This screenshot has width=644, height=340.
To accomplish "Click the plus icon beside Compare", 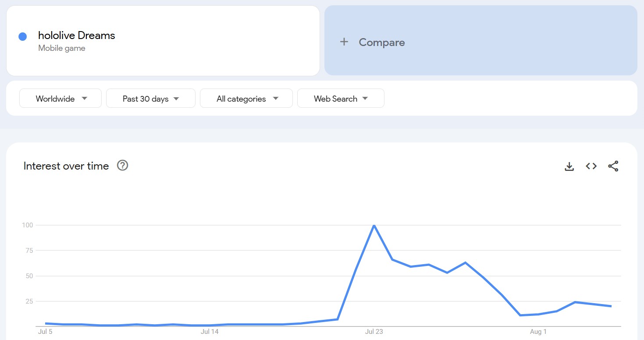I will (x=344, y=42).
